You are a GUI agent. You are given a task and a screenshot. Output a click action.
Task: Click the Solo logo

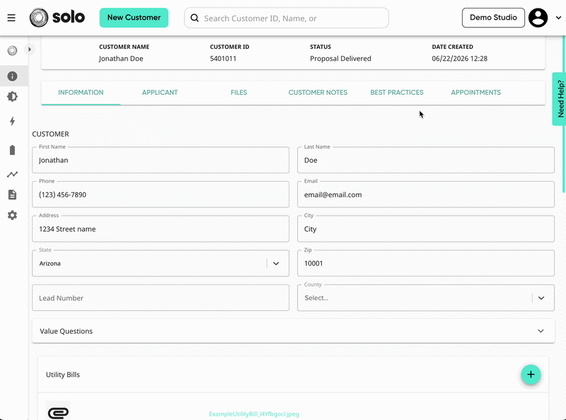(57, 17)
